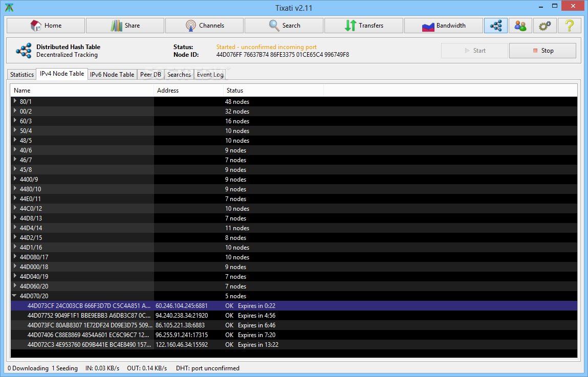Viewport: 588px width, 377px height.
Task: Open the Bandwidth section
Action: (x=444, y=26)
